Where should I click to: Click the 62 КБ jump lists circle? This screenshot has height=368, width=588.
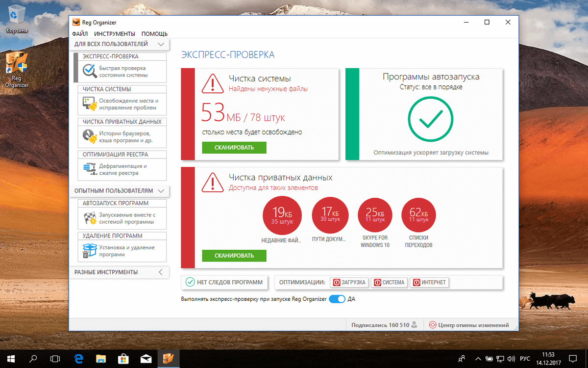pyautogui.click(x=418, y=215)
